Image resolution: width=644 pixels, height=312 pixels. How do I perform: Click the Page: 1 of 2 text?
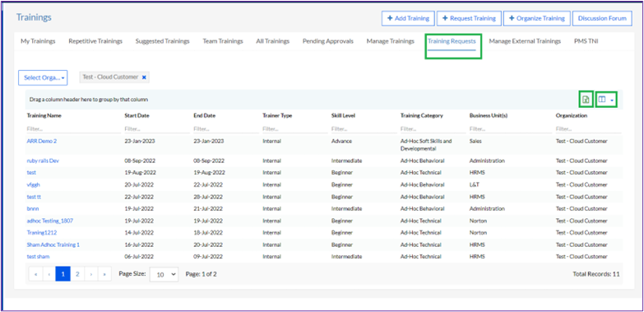click(x=201, y=274)
